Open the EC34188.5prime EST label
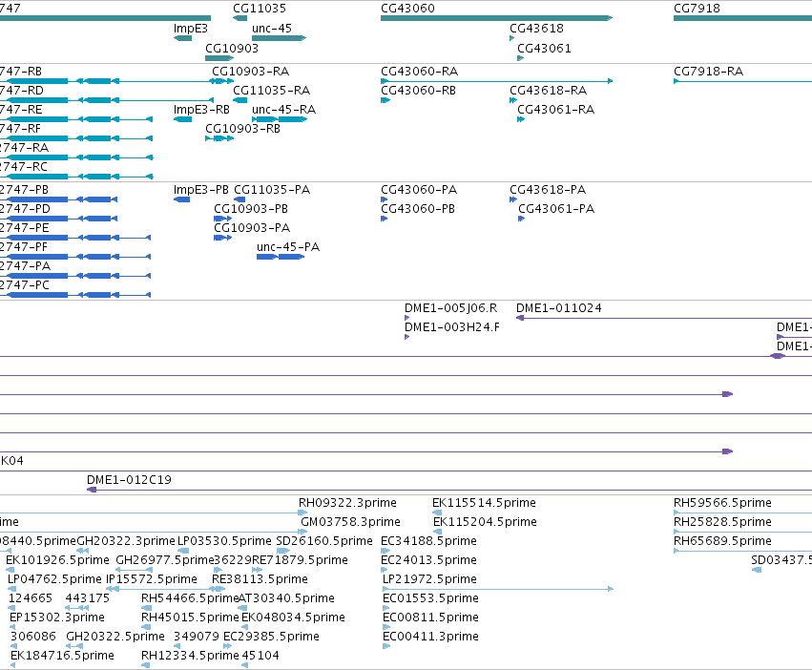The height and width of the screenshot is (670, 812). tap(428, 541)
